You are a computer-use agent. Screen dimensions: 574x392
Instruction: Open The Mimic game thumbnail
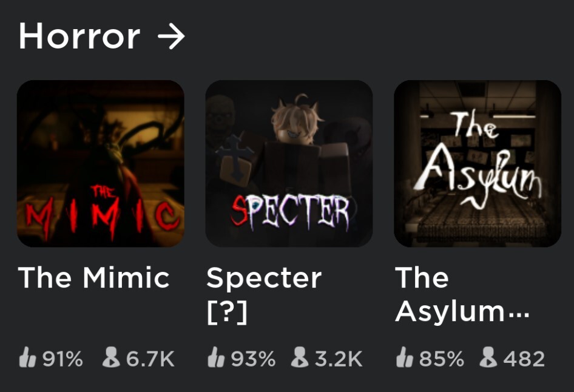click(x=101, y=164)
